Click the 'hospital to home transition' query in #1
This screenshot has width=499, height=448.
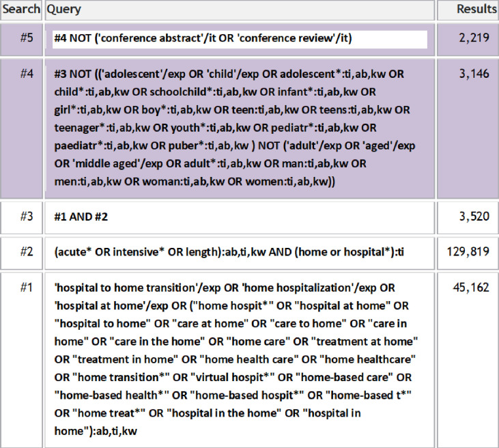tap(236, 359)
